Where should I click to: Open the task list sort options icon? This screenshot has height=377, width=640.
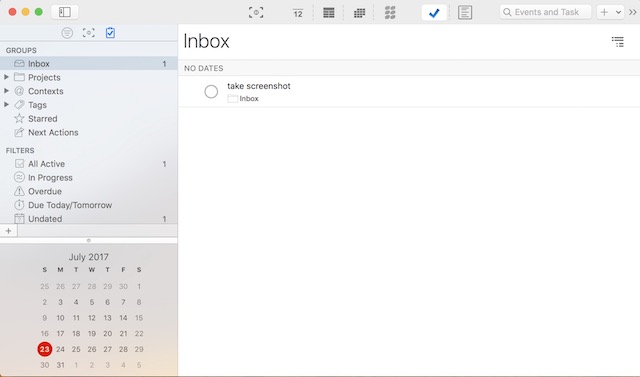(x=618, y=42)
